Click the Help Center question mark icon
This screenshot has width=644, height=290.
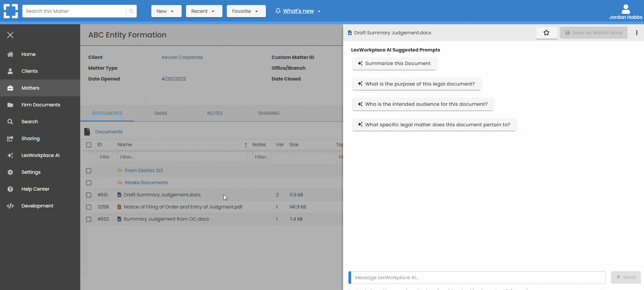coord(10,189)
